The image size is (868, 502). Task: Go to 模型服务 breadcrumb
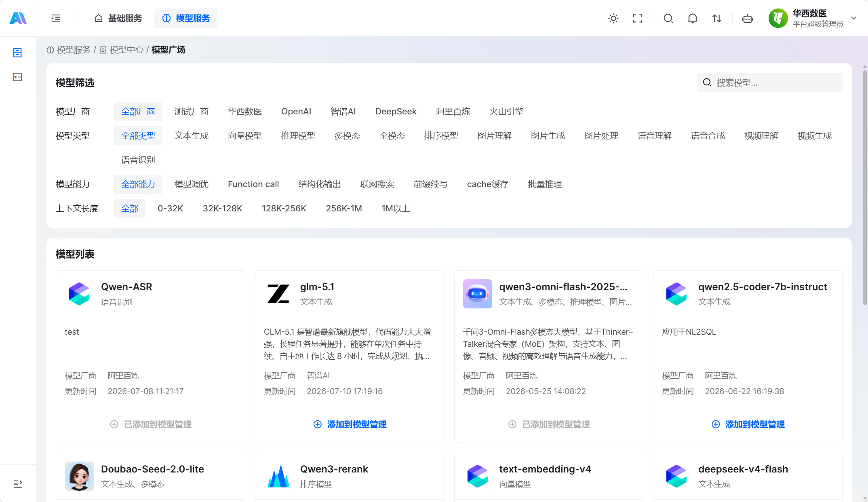pos(69,50)
